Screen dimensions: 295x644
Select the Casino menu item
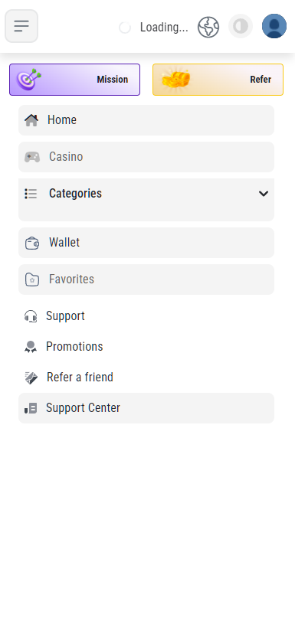coord(146,157)
